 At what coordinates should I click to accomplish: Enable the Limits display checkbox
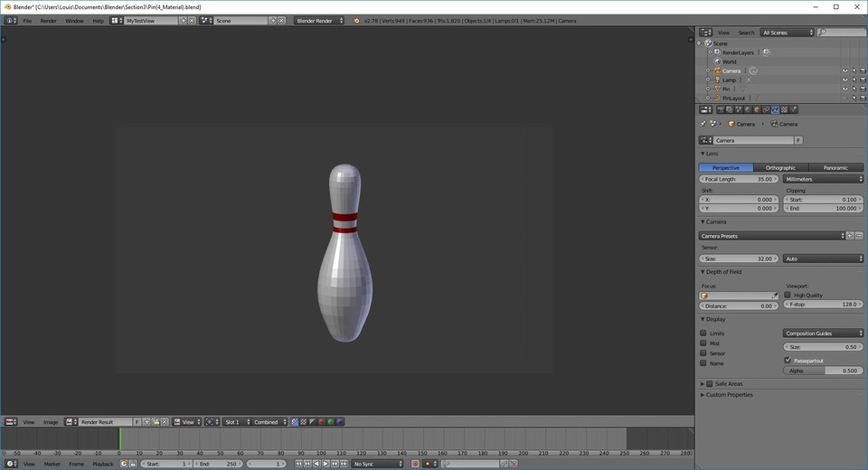[703, 334]
